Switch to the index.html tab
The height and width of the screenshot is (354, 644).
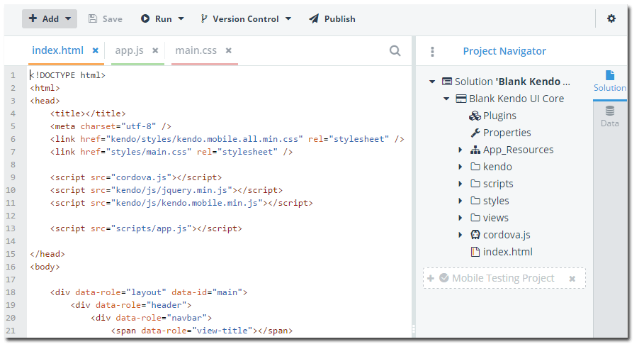tap(57, 50)
